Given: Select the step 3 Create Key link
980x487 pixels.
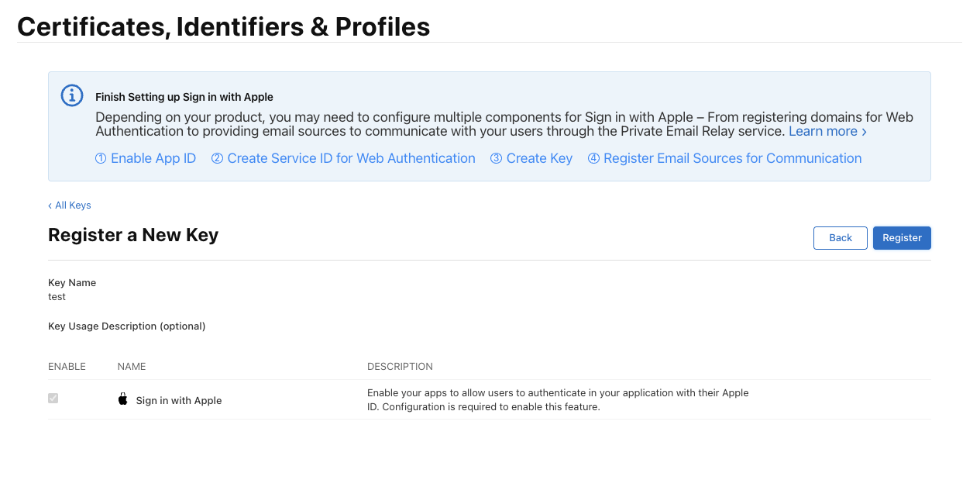Looking at the screenshot, I should [531, 158].
